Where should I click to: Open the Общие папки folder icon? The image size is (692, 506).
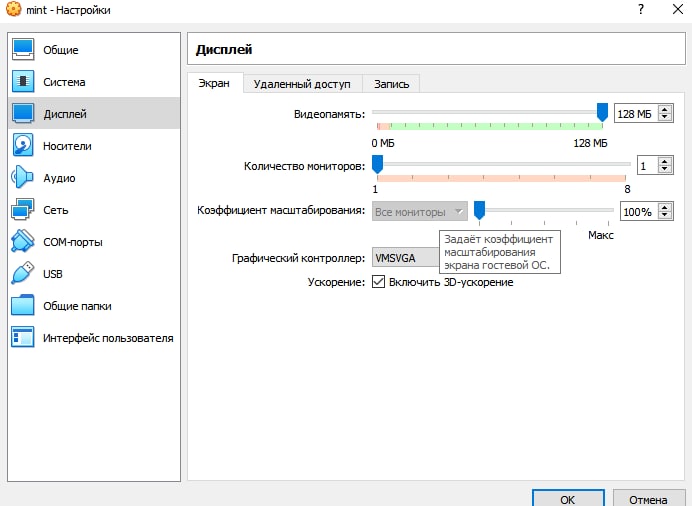23,305
